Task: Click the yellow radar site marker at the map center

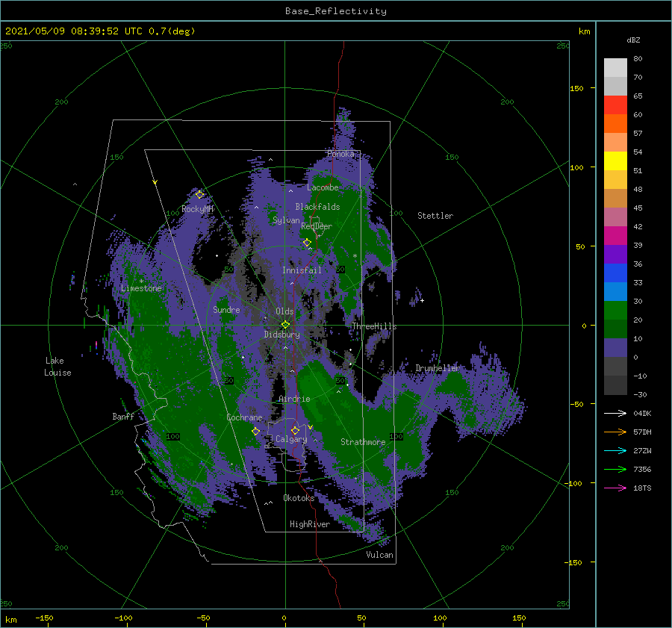Action: tap(285, 325)
